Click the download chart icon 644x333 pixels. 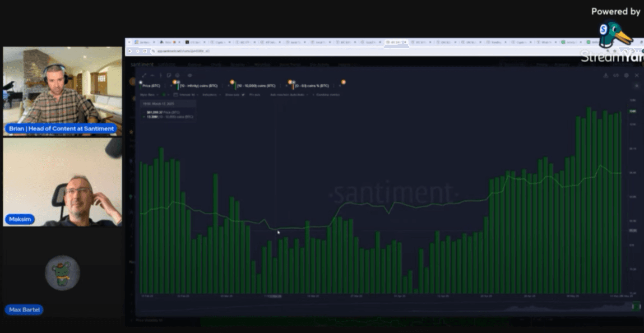point(606,75)
